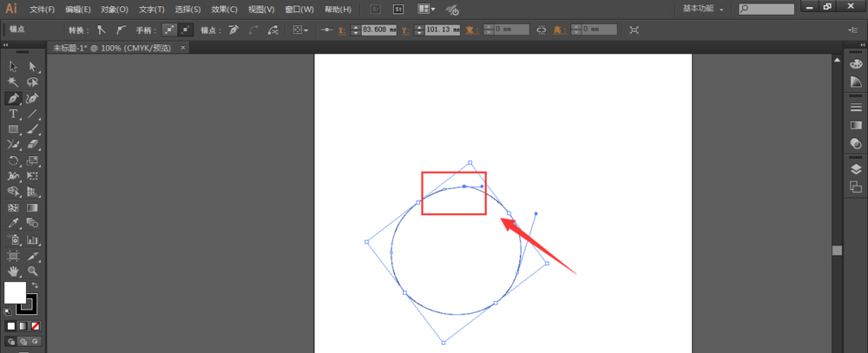Hide handles for multiple selected anchors
The image size is (868, 353).
click(186, 29)
